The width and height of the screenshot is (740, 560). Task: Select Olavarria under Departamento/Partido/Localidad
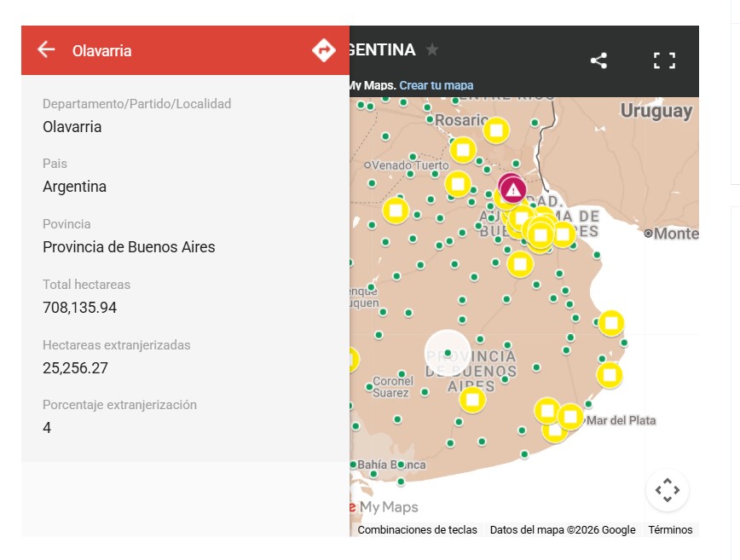point(72,127)
